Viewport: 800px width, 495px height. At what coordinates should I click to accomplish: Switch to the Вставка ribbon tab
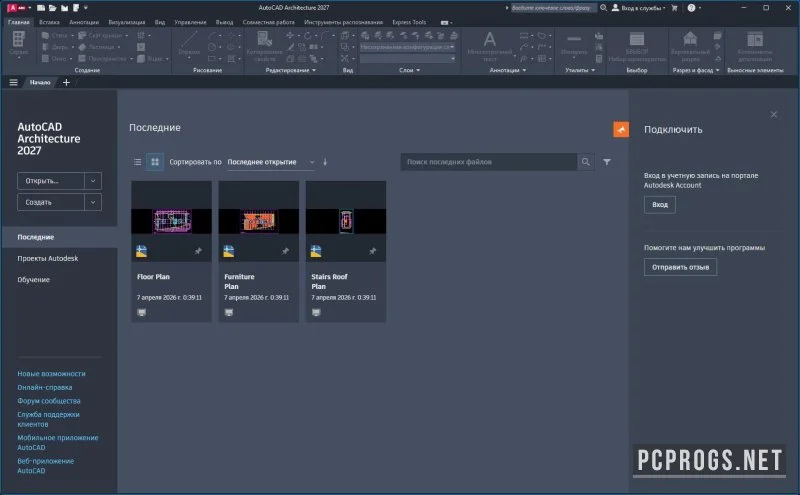(x=49, y=22)
